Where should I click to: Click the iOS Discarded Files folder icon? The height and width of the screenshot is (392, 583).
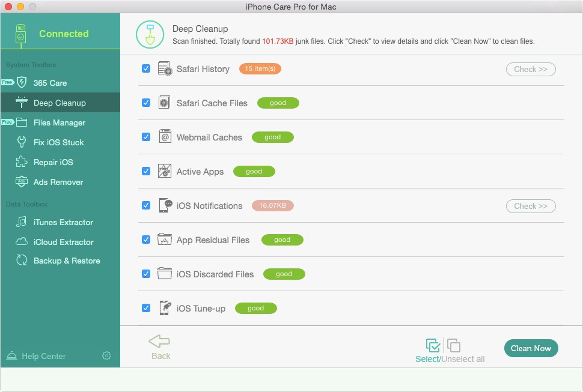165,274
